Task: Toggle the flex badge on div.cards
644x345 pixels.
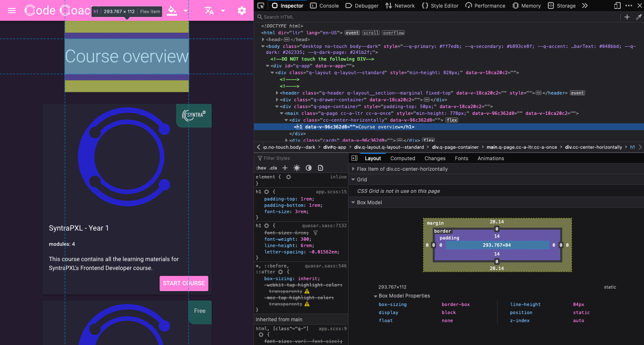Action: (428, 140)
